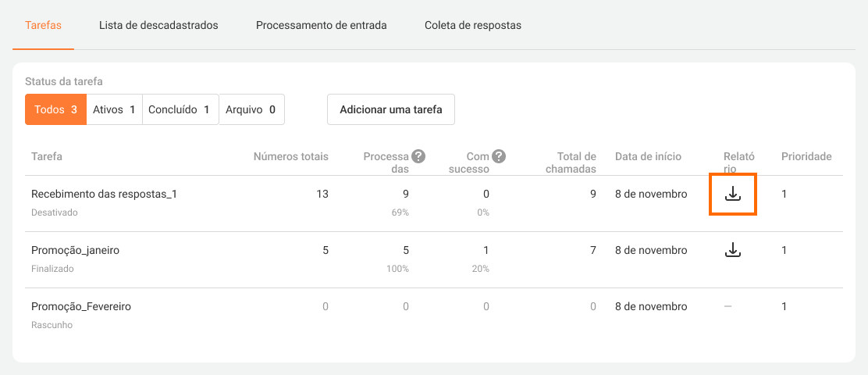
Task: Select the Todos status filter
Action: pyautogui.click(x=55, y=109)
